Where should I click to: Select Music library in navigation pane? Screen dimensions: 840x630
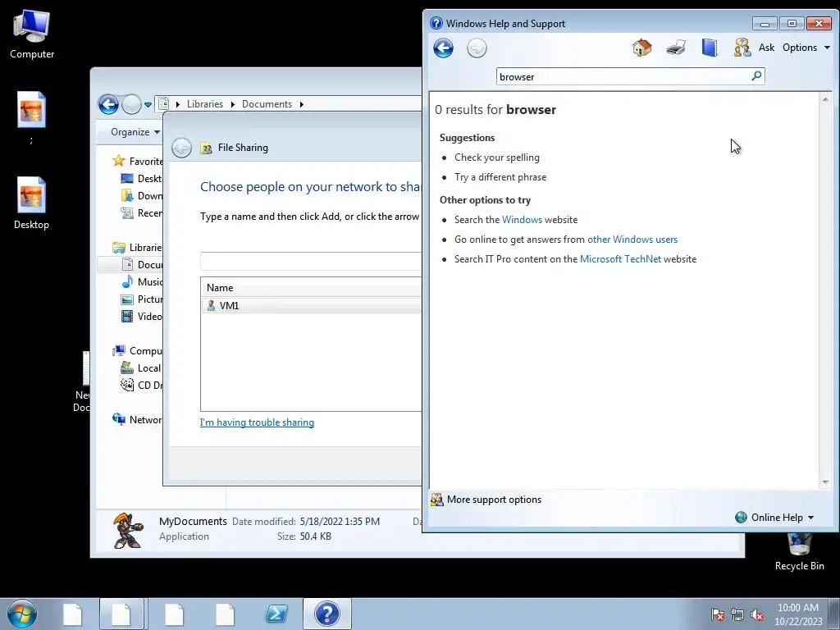coord(141,282)
